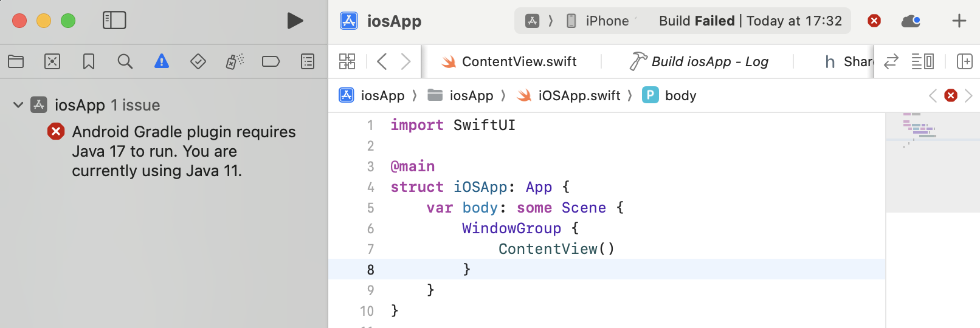Open the Debug navigator spray icon
The image size is (980, 328).
point(235,61)
